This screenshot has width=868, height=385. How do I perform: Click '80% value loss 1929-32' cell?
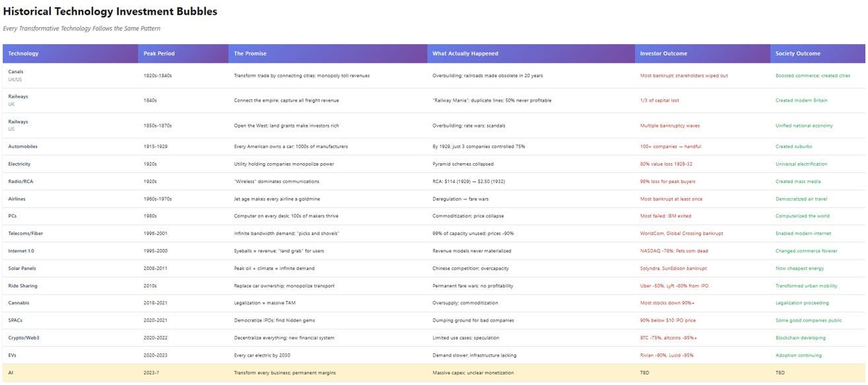click(x=702, y=164)
